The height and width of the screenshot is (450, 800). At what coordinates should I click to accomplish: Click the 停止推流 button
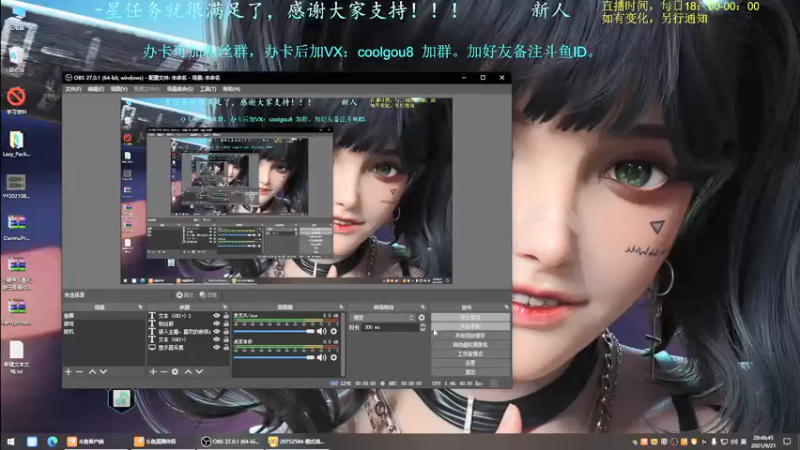(470, 317)
